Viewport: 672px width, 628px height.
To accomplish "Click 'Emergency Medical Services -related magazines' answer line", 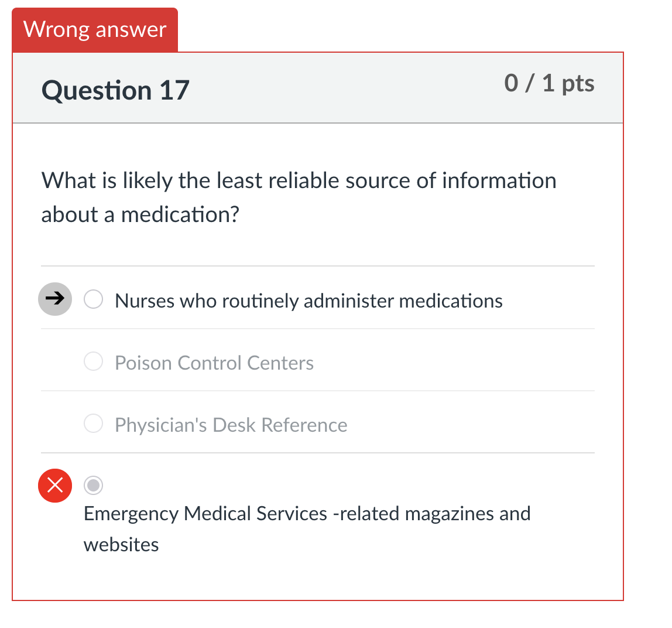I will [307, 514].
